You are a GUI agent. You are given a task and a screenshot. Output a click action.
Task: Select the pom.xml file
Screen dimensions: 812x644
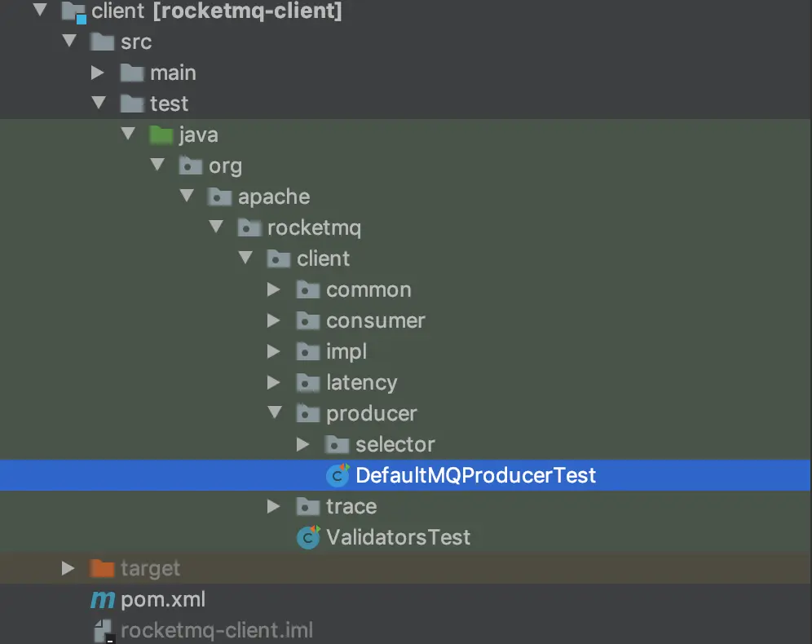(163, 601)
